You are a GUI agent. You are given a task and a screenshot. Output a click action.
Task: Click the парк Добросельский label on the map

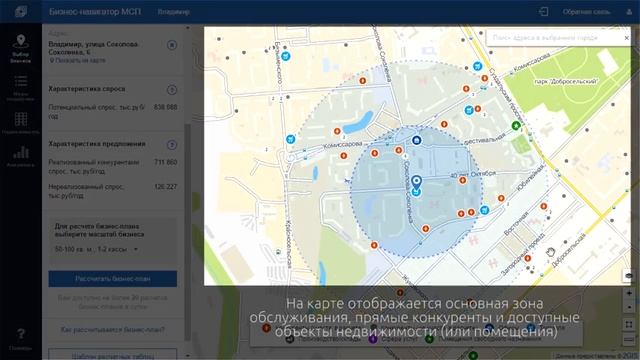(x=566, y=82)
